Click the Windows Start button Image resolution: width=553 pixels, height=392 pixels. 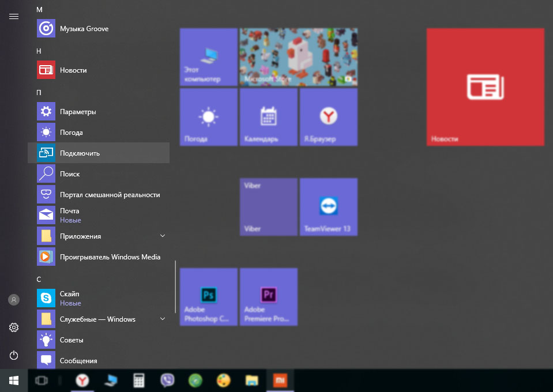click(14, 380)
